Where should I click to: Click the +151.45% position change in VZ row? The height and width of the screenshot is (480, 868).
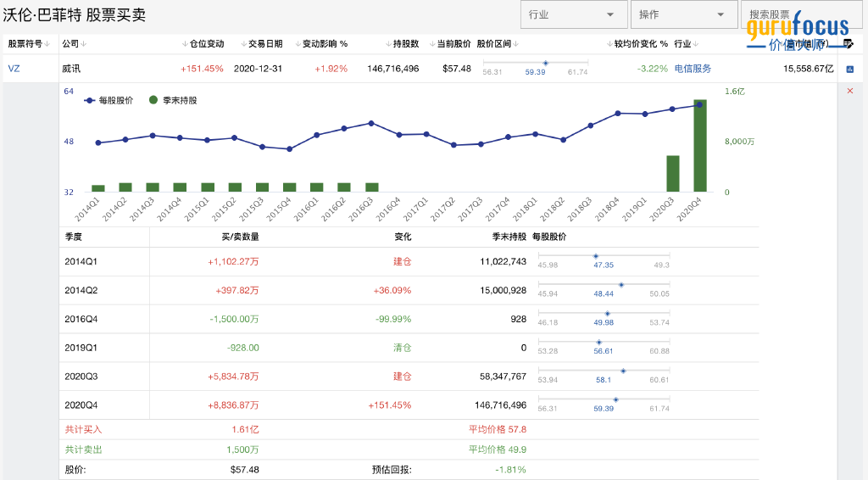pyautogui.click(x=202, y=69)
